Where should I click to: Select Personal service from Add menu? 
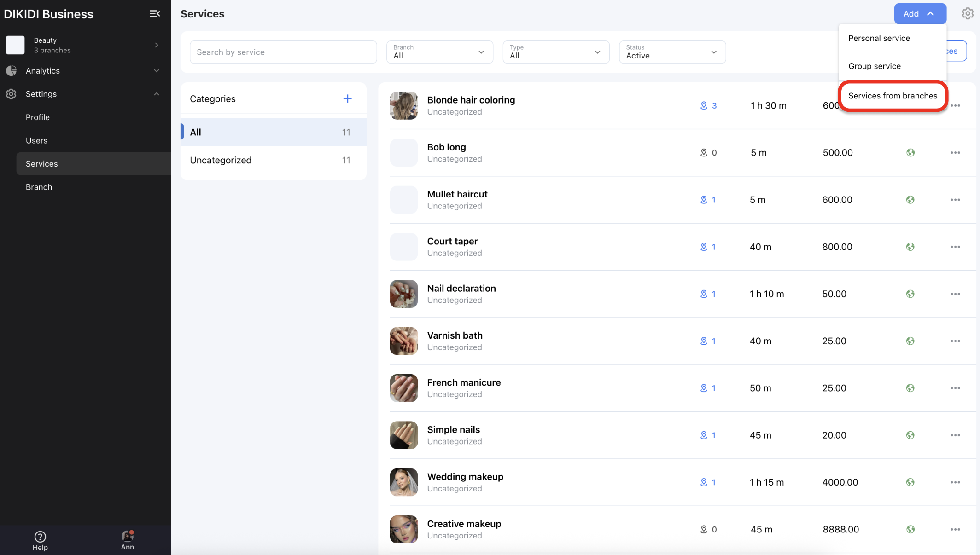click(x=879, y=38)
